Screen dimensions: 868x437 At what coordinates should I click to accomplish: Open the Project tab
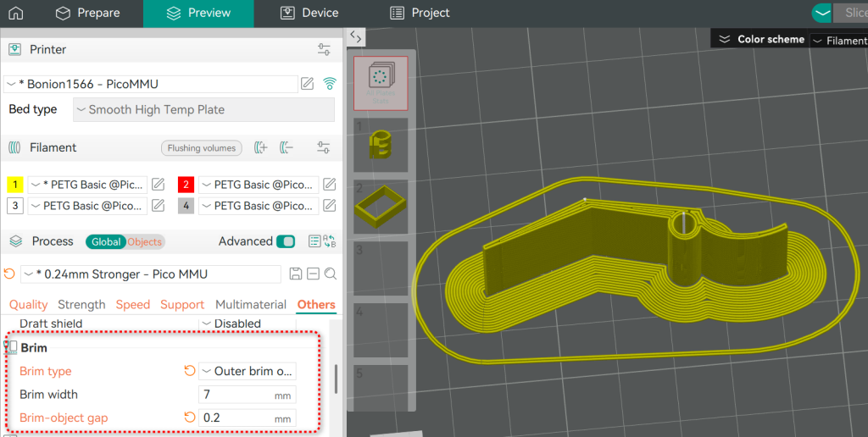(x=420, y=13)
